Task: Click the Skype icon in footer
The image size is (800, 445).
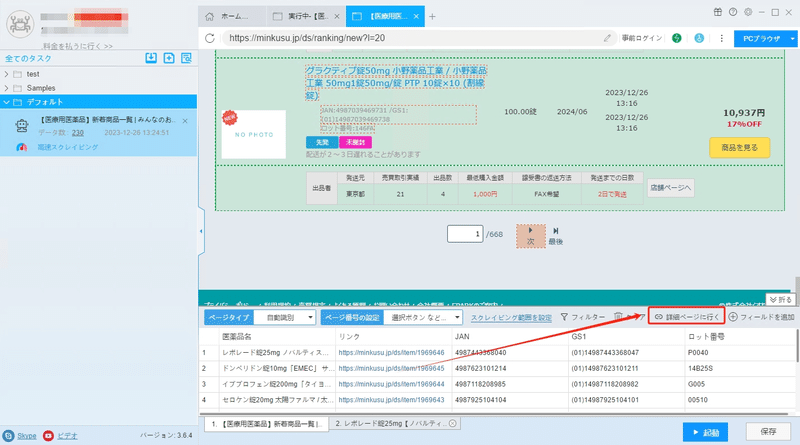Action: [9, 436]
